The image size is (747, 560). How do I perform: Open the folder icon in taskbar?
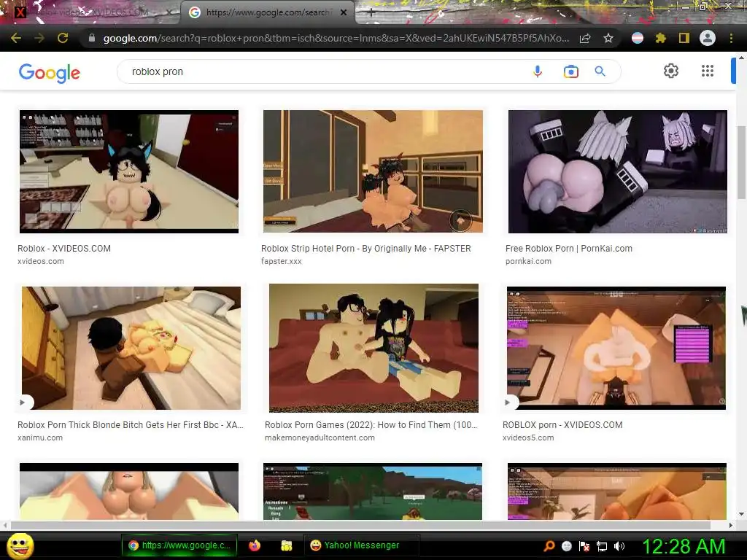tap(286, 545)
